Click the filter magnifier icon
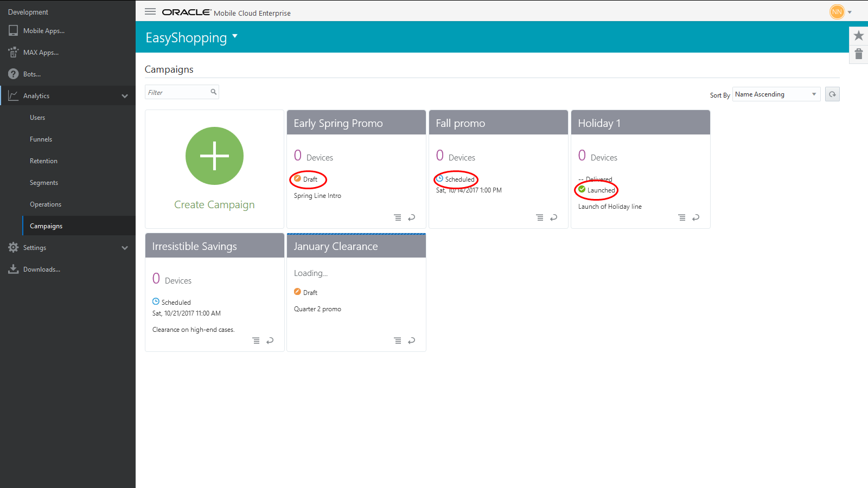Viewport: 868px width, 488px height. pos(214,92)
